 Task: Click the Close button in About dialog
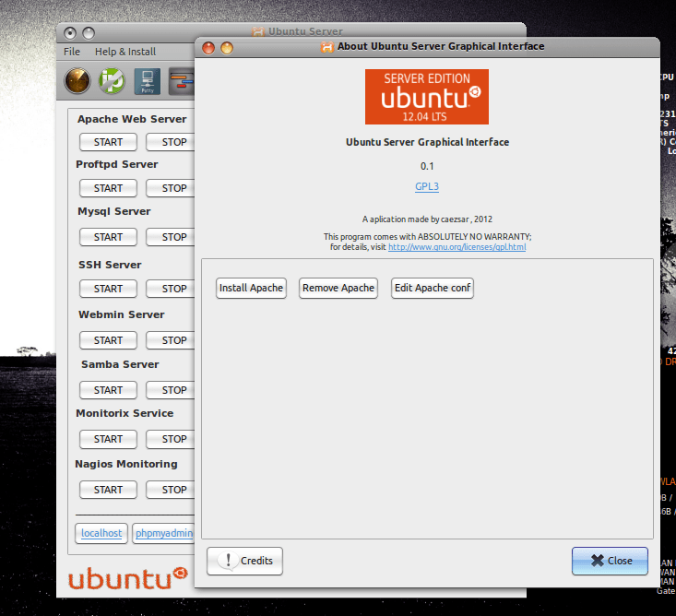610,561
